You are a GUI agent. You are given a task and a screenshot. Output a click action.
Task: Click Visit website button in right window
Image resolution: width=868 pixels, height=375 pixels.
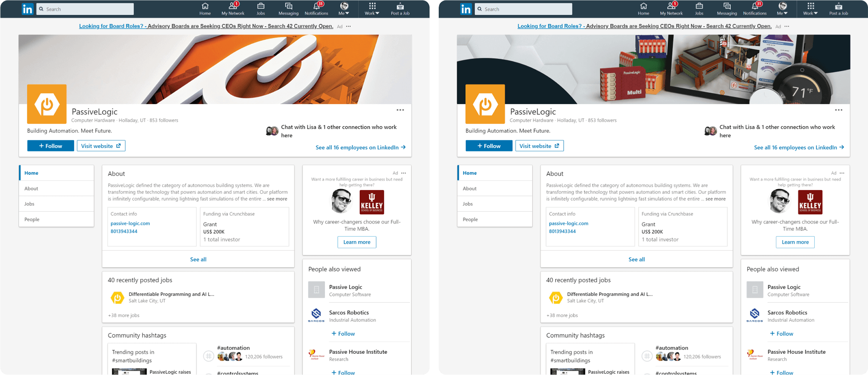[539, 146]
